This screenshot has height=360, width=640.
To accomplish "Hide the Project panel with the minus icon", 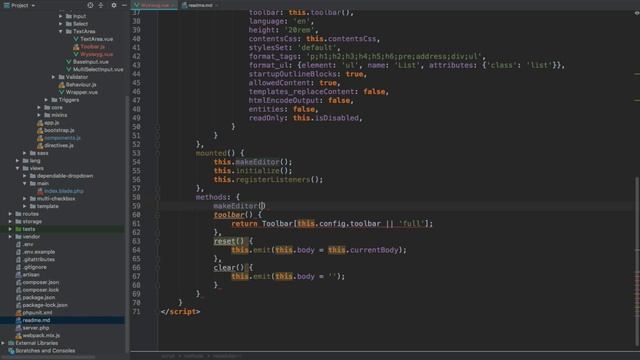I will click(124, 5).
